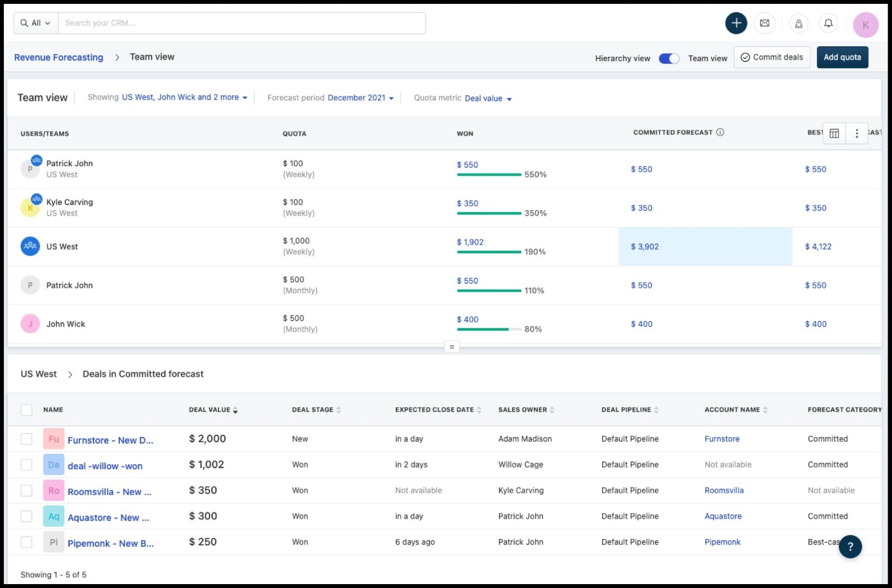
Task: Open the table column settings icon
Action: [x=835, y=133]
